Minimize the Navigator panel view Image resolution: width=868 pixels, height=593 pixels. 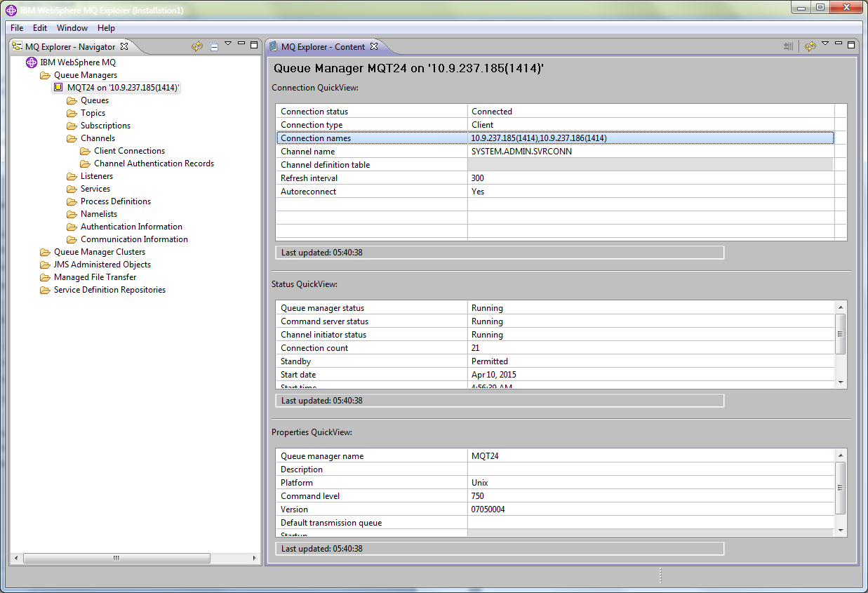pyautogui.click(x=241, y=44)
